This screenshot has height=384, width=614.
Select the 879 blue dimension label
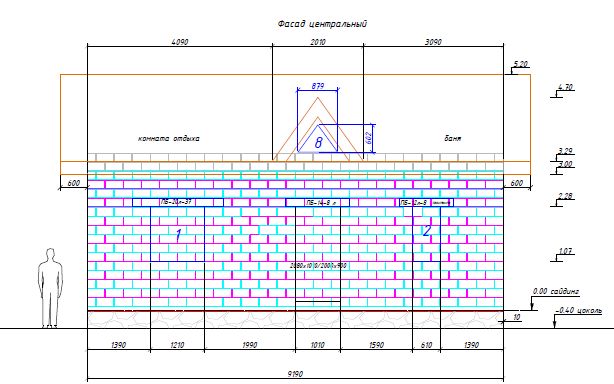click(318, 86)
